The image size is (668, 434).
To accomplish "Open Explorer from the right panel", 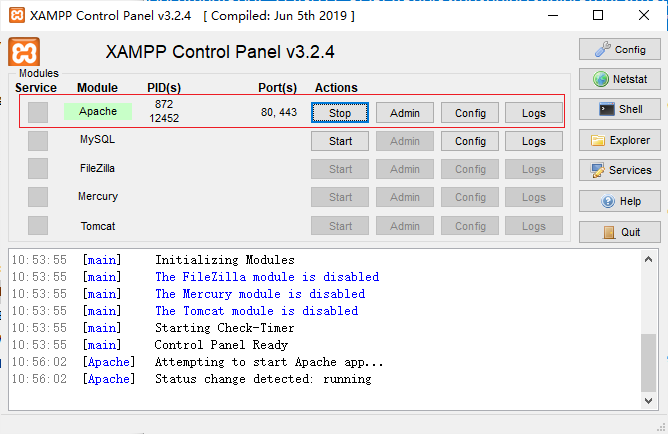I will [x=619, y=140].
